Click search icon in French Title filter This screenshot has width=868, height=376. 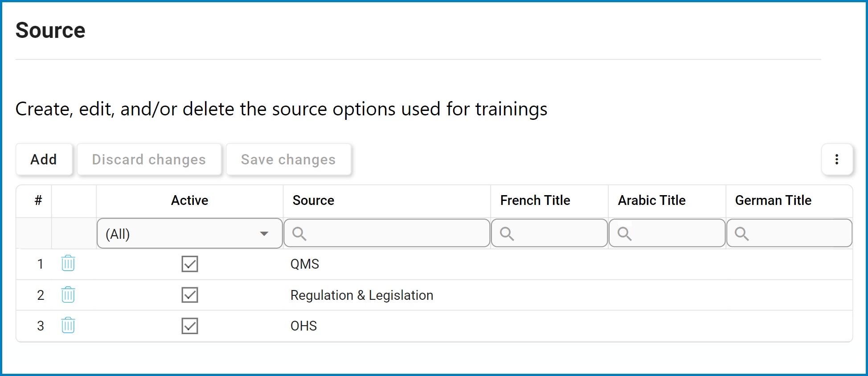coord(507,233)
